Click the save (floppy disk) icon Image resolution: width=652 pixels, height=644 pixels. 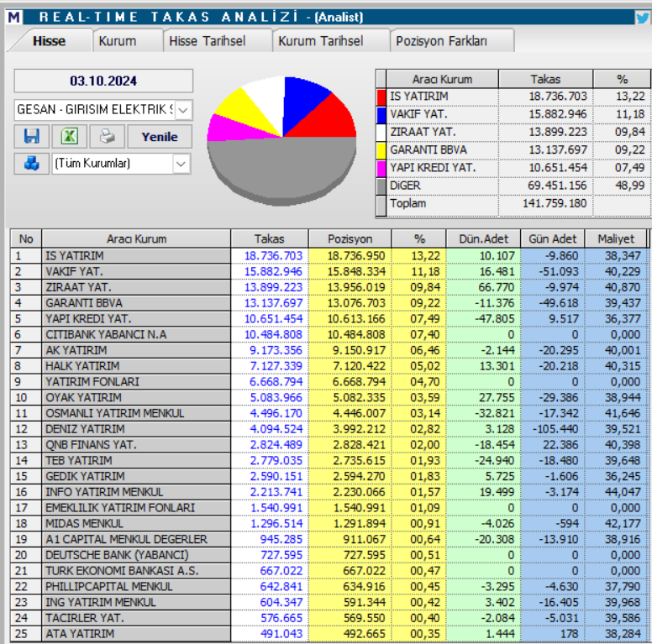click(x=32, y=136)
